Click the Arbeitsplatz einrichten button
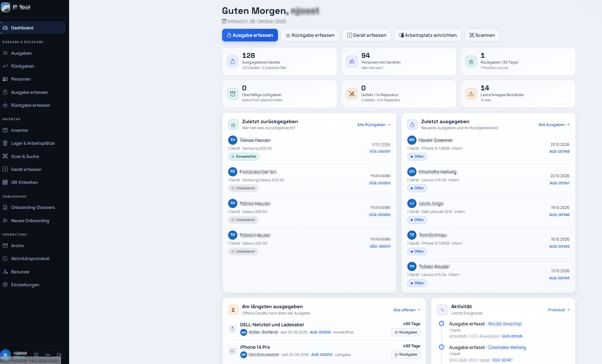The width and height of the screenshot is (602, 364). pos(428,35)
